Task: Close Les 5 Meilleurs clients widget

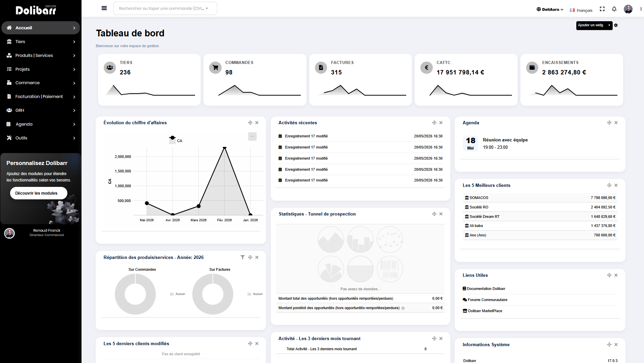Action: click(616, 186)
